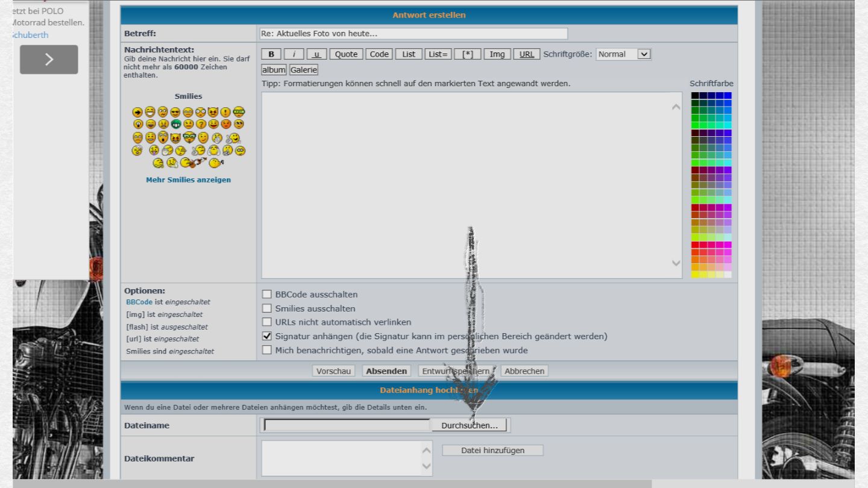Insert the question mark smiley
The height and width of the screenshot is (488, 868).
[201, 124]
